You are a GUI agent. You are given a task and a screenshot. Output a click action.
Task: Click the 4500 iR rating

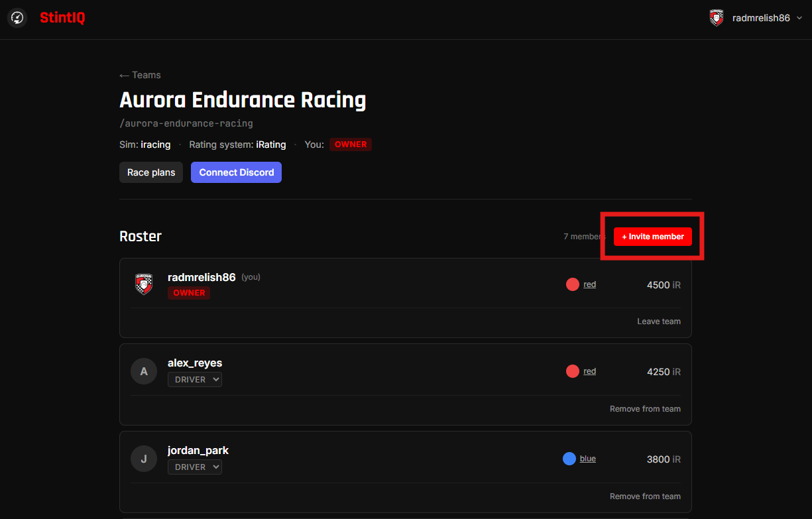click(x=664, y=285)
